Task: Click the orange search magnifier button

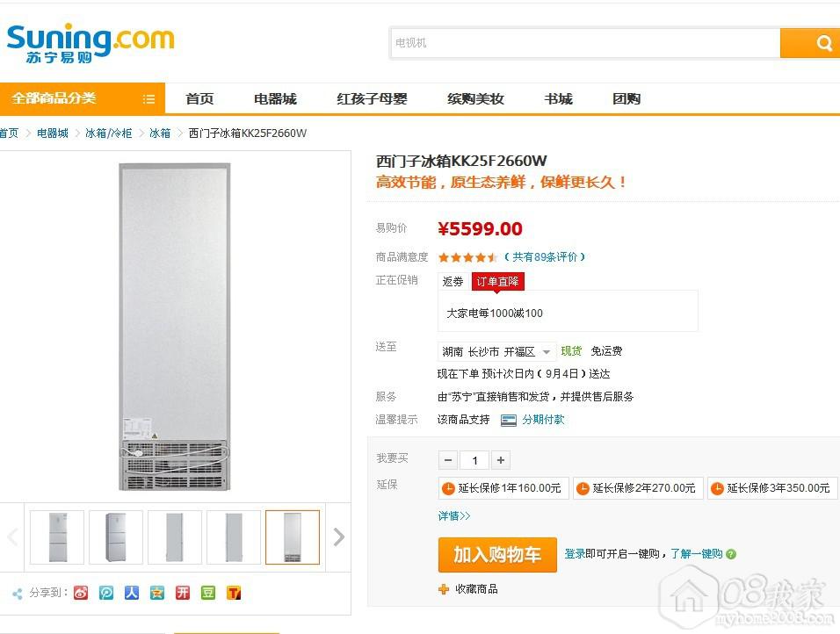Action: click(822, 43)
